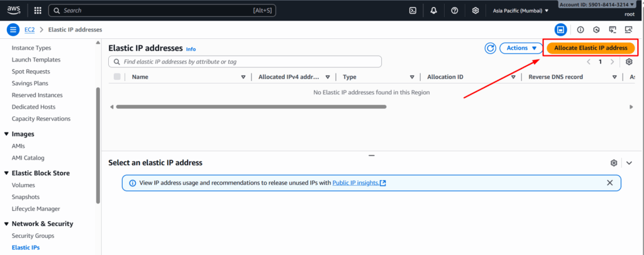Sort by Allocated IPv4 address column
Image resolution: width=644 pixels, height=255 pixels.
328,77
